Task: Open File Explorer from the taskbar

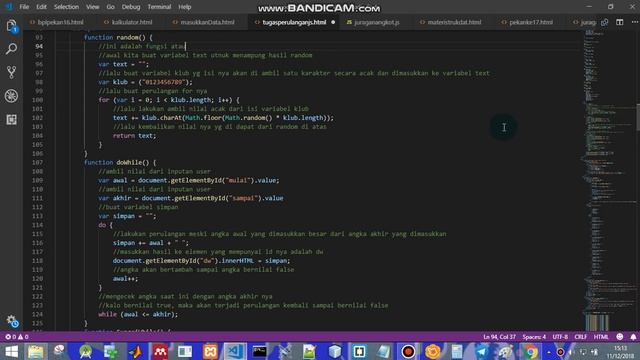Action: coord(36,351)
